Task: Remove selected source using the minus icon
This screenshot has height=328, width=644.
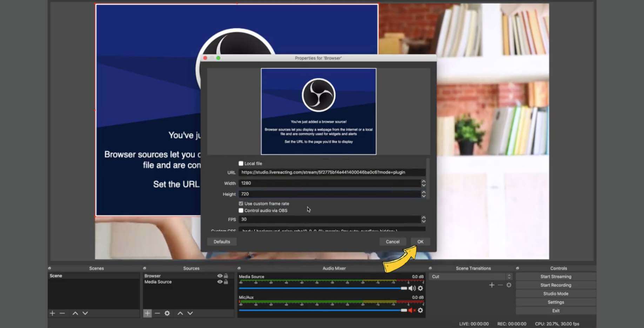Action: point(157,313)
